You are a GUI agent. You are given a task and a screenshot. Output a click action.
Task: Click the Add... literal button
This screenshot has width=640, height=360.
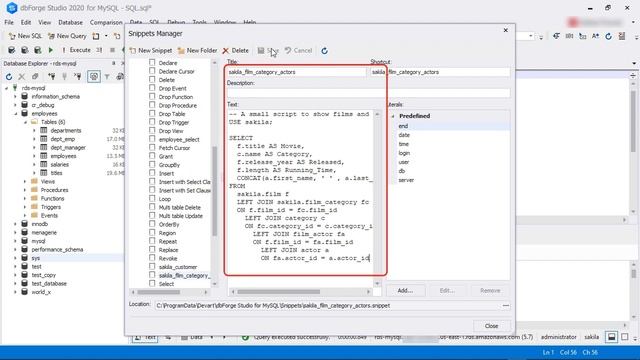(405, 291)
